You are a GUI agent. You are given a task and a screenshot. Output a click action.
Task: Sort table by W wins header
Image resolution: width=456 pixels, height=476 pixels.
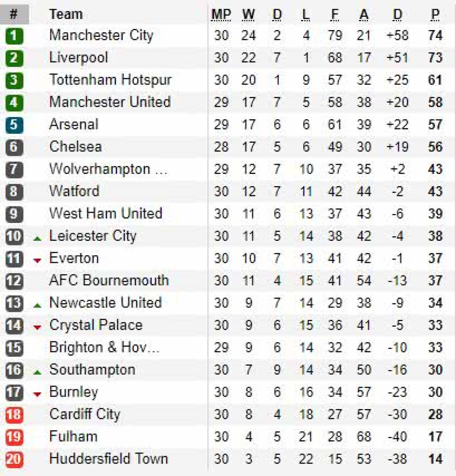(248, 14)
